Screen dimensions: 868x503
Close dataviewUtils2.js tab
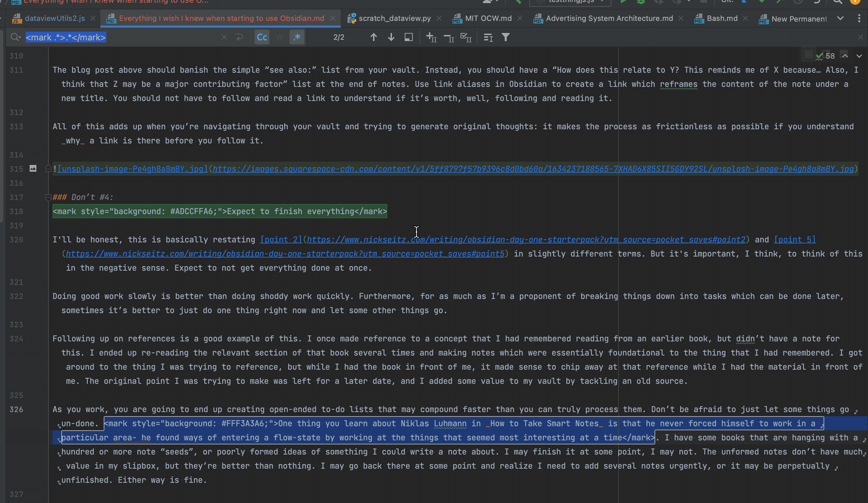[x=93, y=18]
